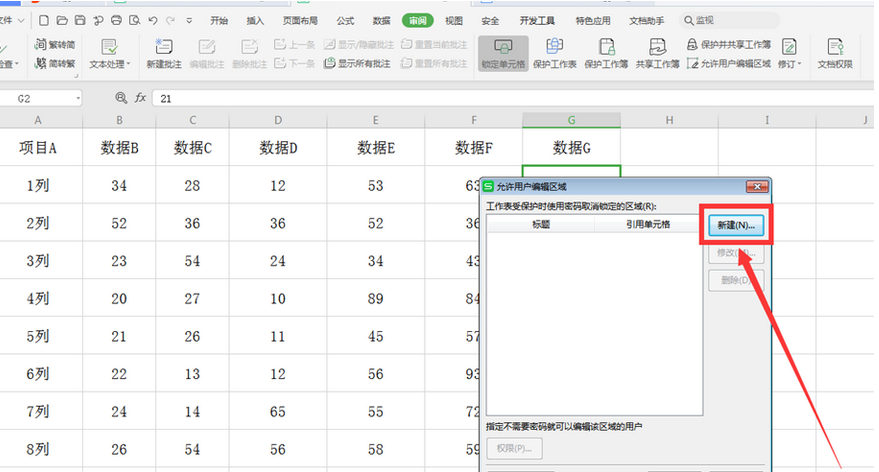
Task: Open the 安全 tab
Action: [490, 21]
